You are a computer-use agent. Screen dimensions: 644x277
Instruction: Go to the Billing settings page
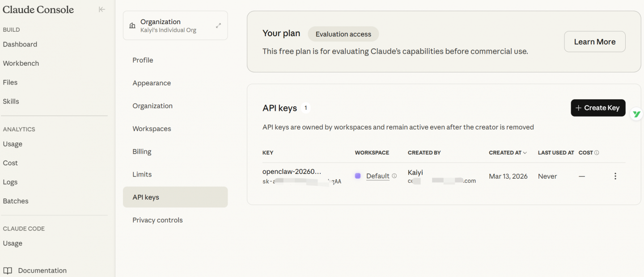pyautogui.click(x=142, y=151)
